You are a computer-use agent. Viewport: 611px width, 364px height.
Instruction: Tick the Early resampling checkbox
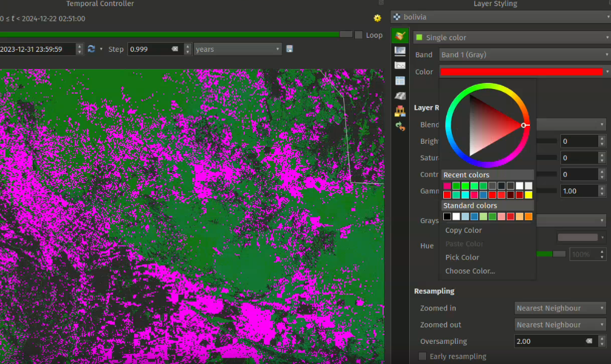[x=423, y=356]
